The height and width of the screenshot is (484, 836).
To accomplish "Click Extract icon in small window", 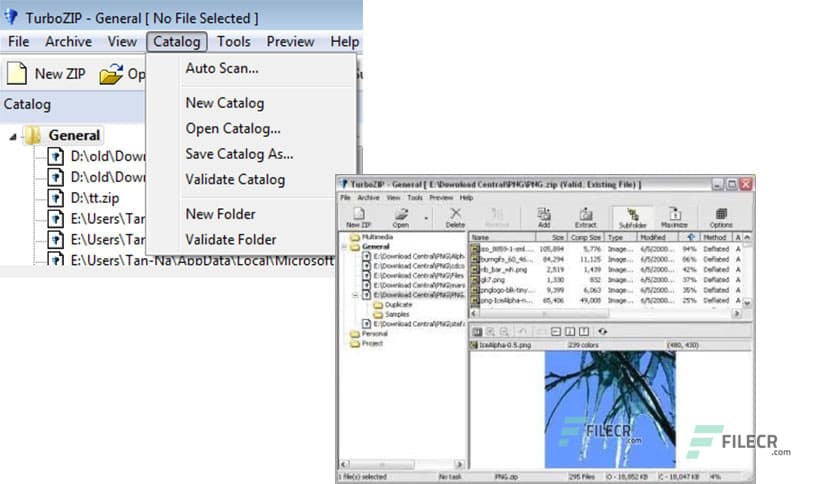I will [585, 214].
